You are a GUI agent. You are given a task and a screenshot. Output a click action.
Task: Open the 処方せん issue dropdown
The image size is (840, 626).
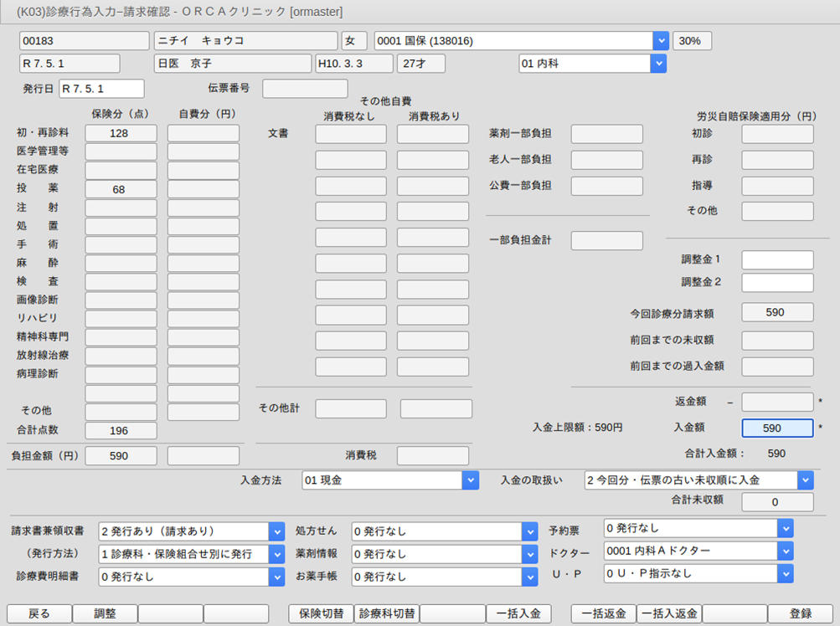pos(528,531)
